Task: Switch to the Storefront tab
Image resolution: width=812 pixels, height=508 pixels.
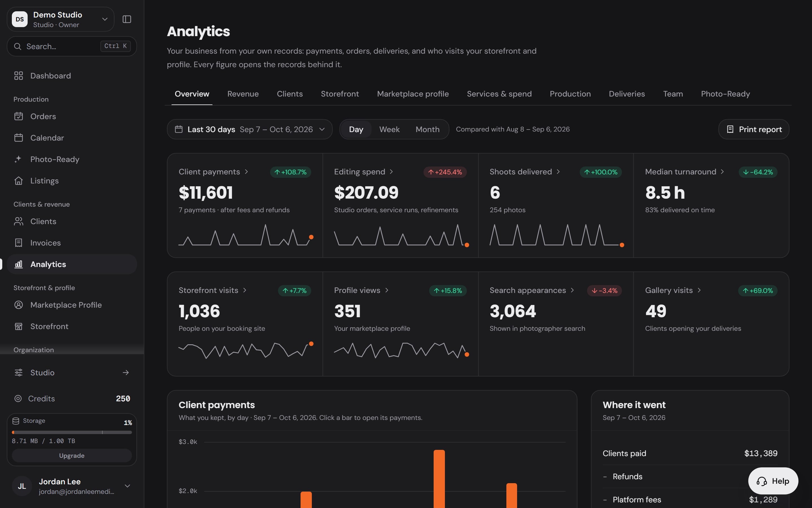Action: pyautogui.click(x=339, y=94)
